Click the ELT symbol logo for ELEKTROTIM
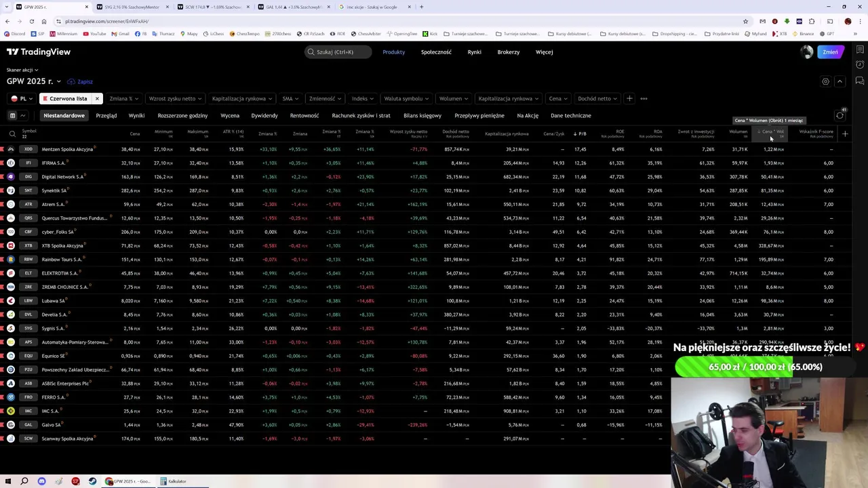Viewport: 868px width, 488px height. [x=11, y=273]
